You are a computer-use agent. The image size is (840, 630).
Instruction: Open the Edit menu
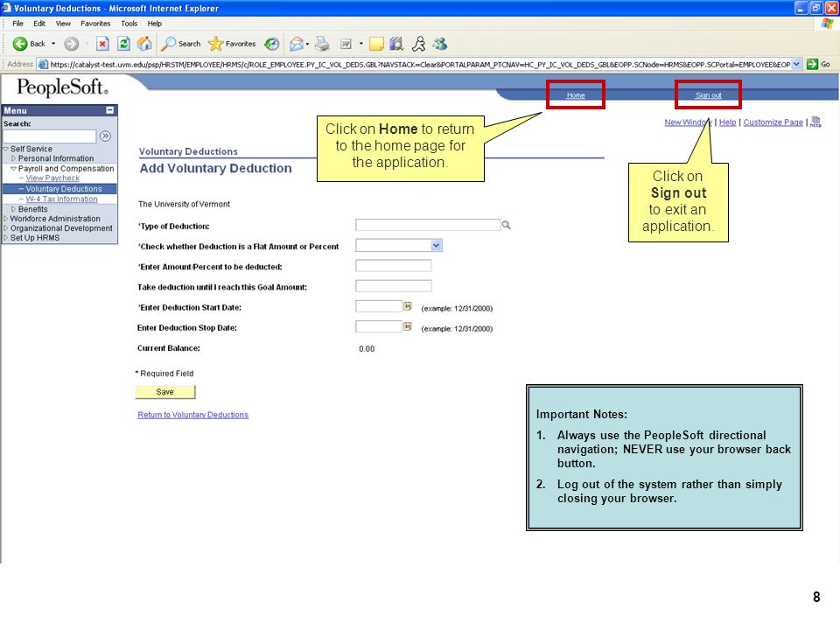39,24
